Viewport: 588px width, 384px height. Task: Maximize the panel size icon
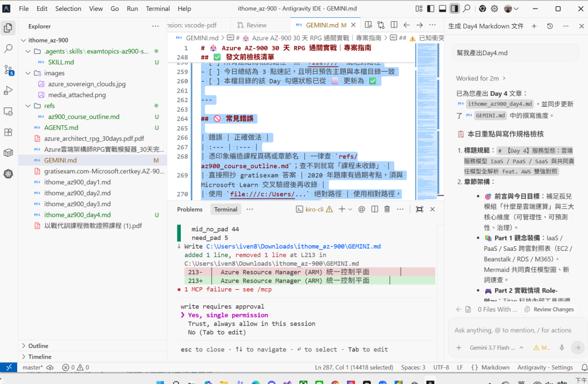click(x=420, y=210)
